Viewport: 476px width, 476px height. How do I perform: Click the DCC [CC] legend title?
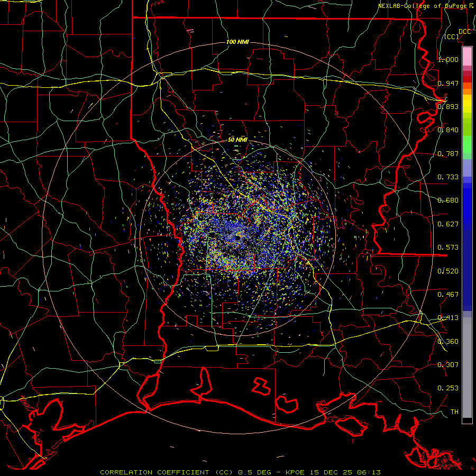point(457,34)
